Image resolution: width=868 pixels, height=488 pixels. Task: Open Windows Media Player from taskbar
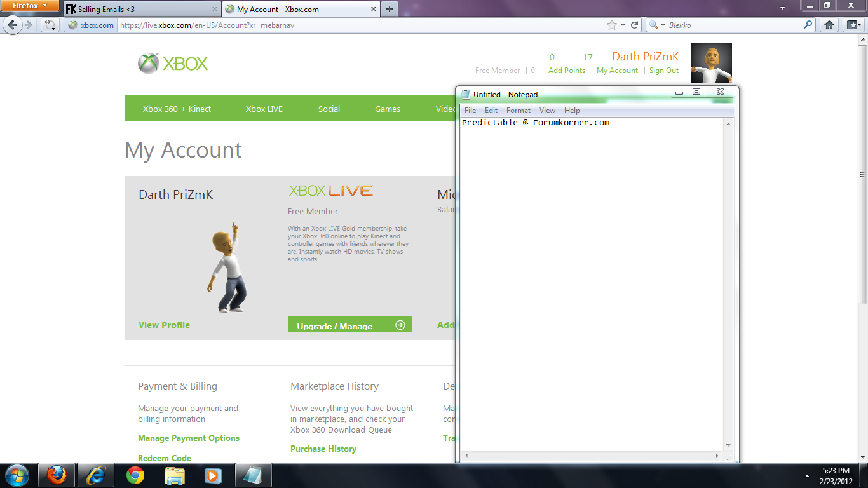214,475
